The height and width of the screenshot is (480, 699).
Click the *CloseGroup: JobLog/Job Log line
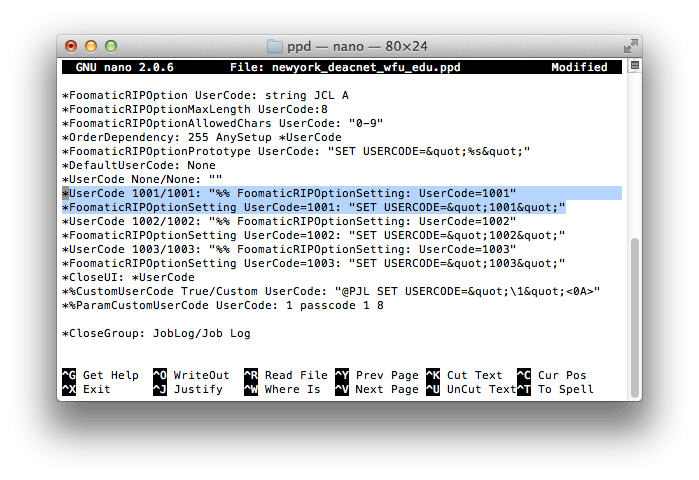pyautogui.click(x=156, y=333)
